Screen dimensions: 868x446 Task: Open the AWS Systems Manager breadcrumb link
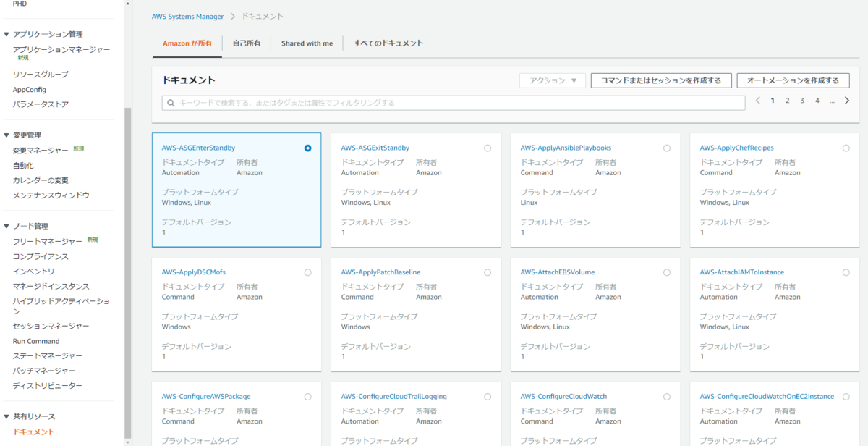pyautogui.click(x=188, y=16)
